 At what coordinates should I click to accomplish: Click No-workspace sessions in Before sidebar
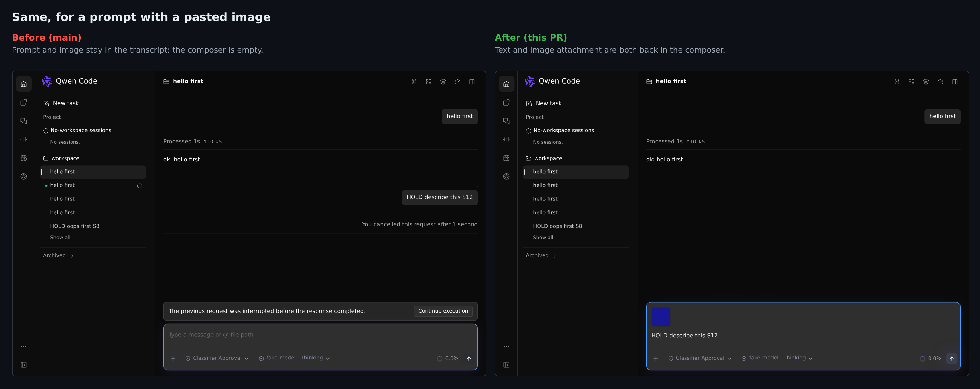(77, 131)
